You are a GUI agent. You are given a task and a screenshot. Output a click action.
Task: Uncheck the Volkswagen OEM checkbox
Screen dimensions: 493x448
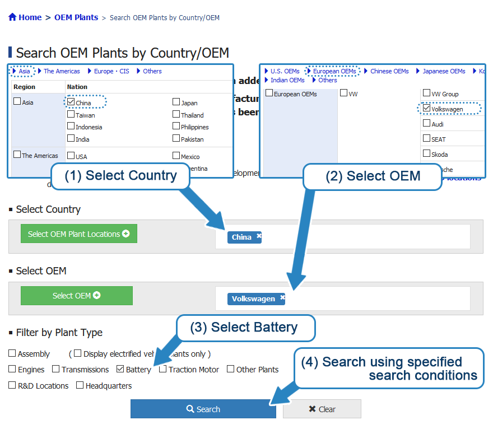[x=426, y=108]
